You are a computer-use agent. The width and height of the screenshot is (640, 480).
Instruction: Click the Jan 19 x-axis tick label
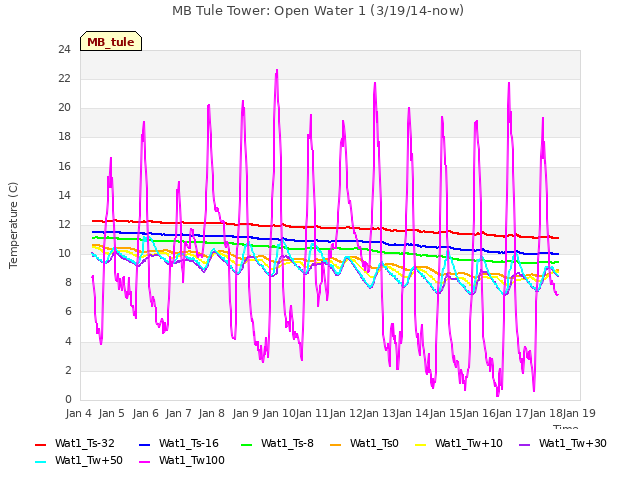[579, 413]
